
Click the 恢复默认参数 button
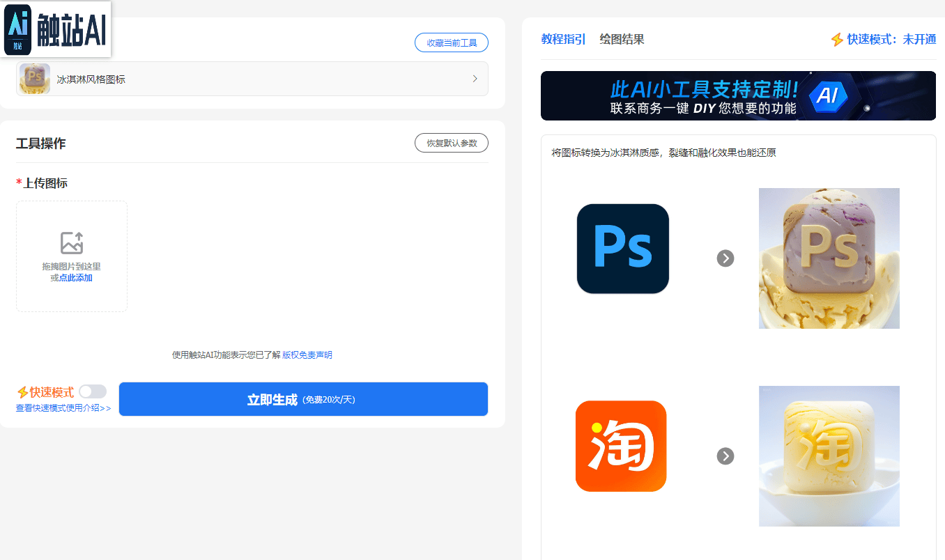(452, 143)
